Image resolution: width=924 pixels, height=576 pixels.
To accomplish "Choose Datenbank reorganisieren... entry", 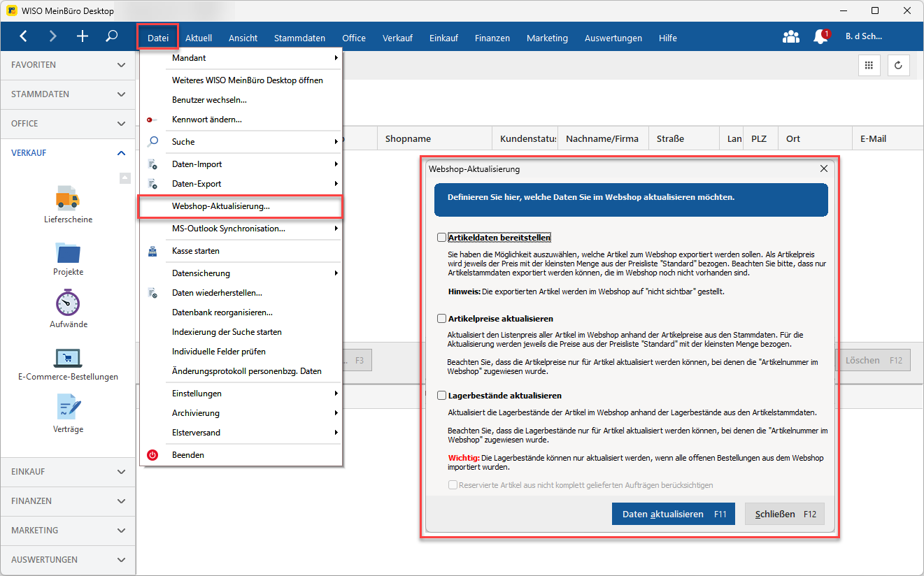I will click(241, 312).
